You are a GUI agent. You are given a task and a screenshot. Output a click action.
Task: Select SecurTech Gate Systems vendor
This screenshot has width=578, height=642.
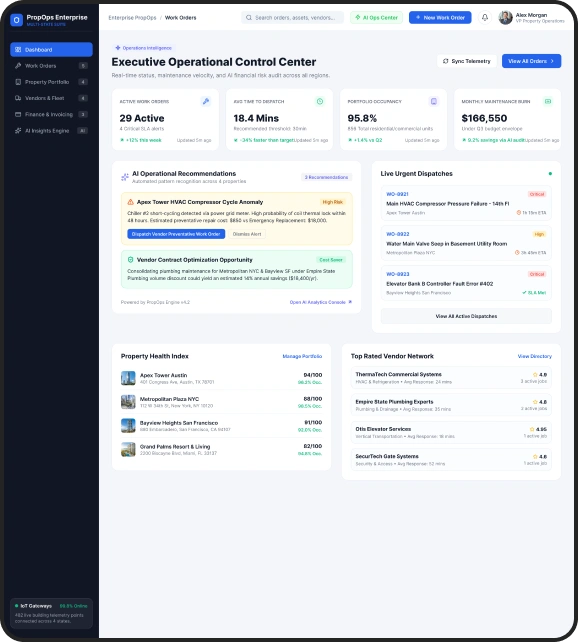451,459
